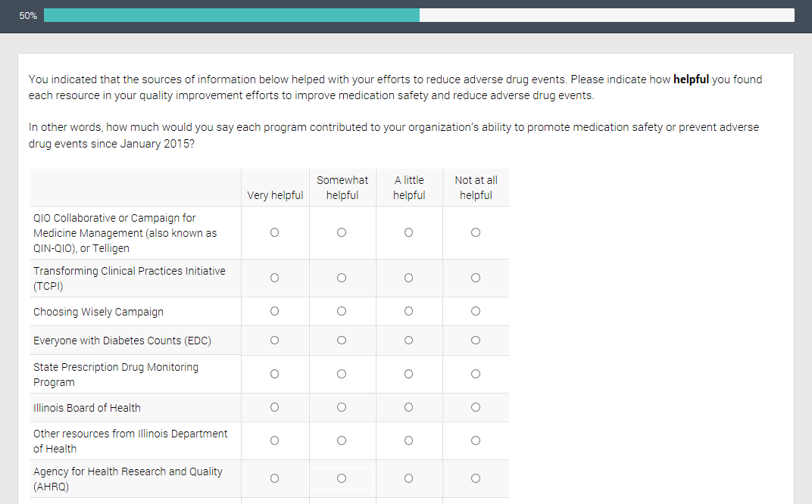This screenshot has width=812, height=504.
Task: Pick Very helpful for Choosing Wisely Campaign
Action: point(274,311)
